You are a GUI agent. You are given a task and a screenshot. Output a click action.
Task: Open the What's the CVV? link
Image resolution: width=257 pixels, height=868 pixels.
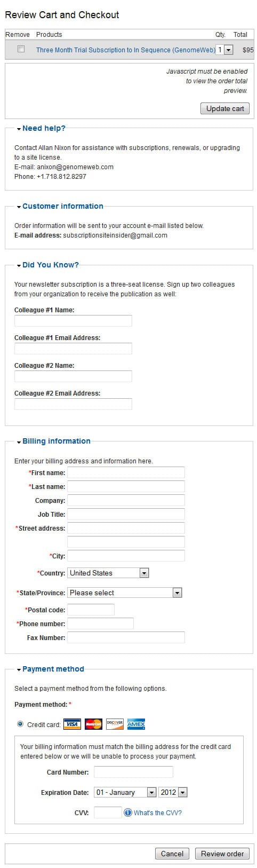[x=158, y=813]
